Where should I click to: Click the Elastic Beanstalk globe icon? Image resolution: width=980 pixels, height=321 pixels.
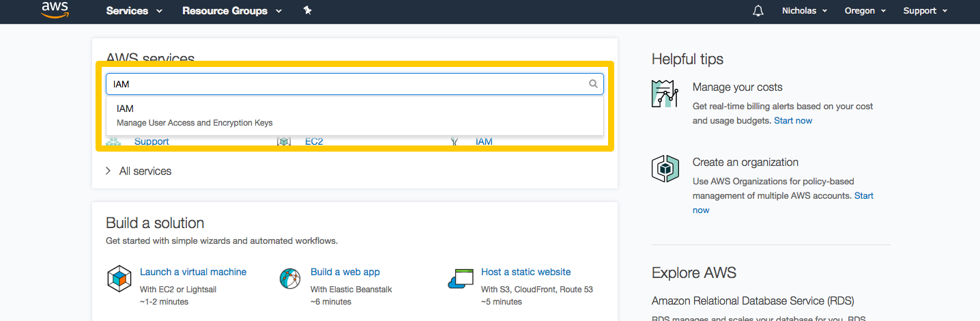(290, 278)
